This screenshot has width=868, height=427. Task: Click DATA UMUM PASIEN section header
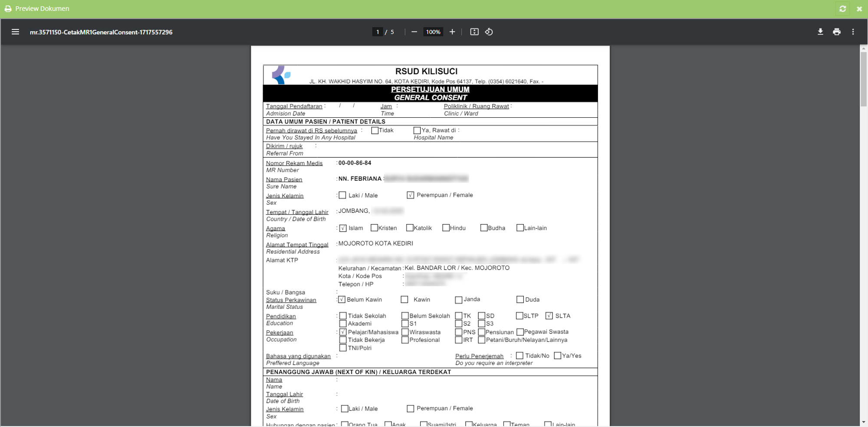(x=325, y=122)
